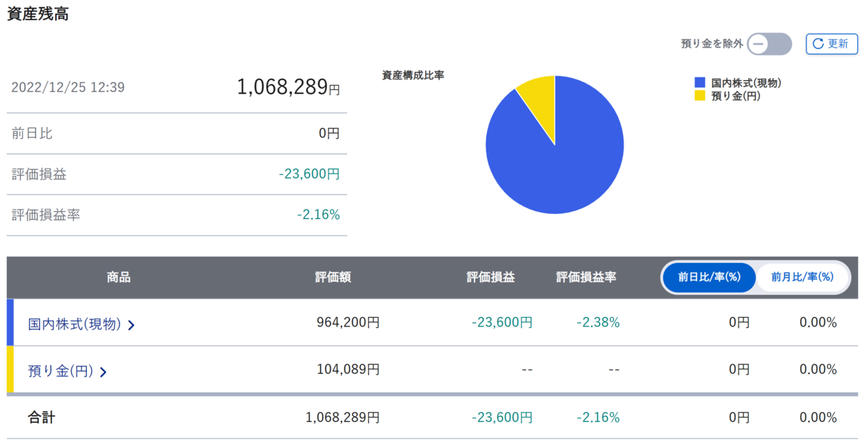Toggle the 預り金を除外 switch
868x448 pixels.
click(x=770, y=44)
